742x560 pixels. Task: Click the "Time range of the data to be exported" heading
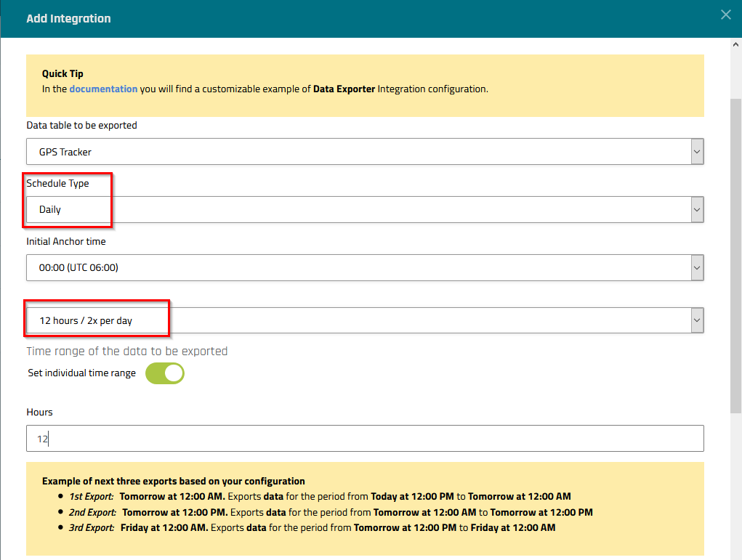[x=127, y=352]
